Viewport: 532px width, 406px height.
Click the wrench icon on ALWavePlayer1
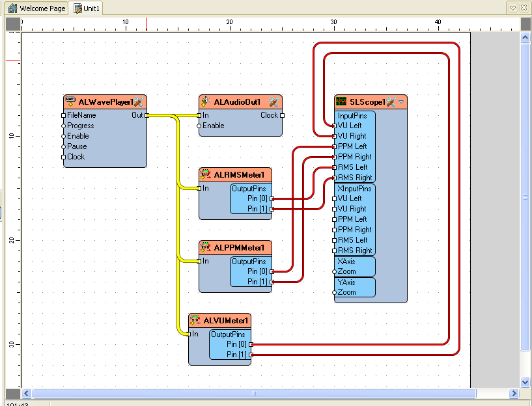138,103
